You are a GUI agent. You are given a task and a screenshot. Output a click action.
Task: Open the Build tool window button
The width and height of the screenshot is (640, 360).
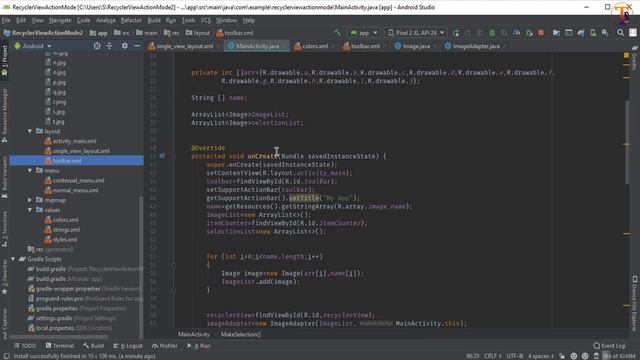click(x=93, y=346)
